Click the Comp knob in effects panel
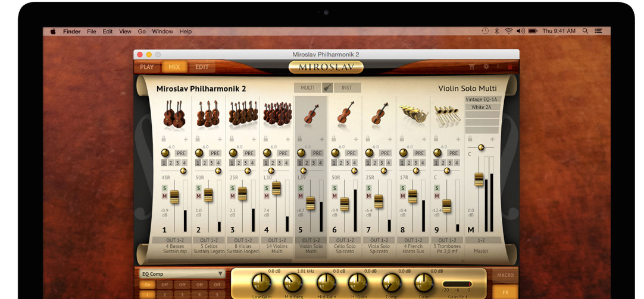The image size is (644, 299). (x=392, y=282)
